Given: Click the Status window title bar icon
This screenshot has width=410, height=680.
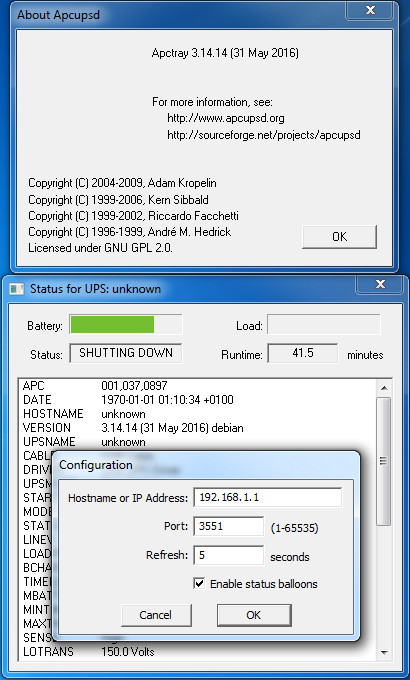Looking at the screenshot, I should pos(16,289).
